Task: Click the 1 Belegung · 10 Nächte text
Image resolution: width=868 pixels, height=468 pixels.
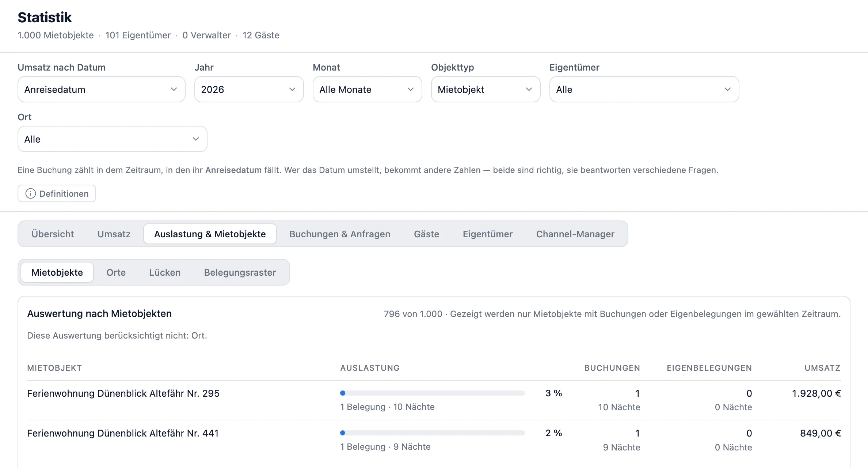Action: pyautogui.click(x=388, y=407)
